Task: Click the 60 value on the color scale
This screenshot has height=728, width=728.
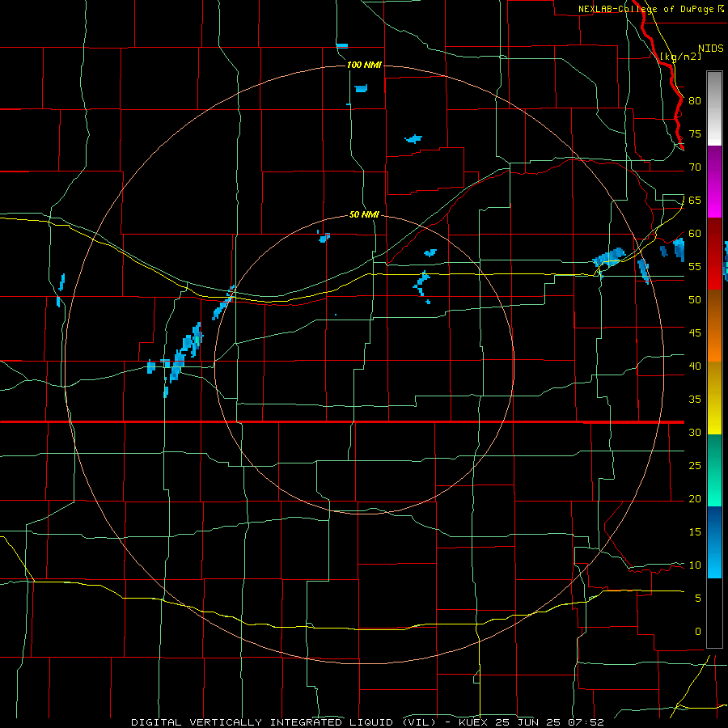Action: 695,234
